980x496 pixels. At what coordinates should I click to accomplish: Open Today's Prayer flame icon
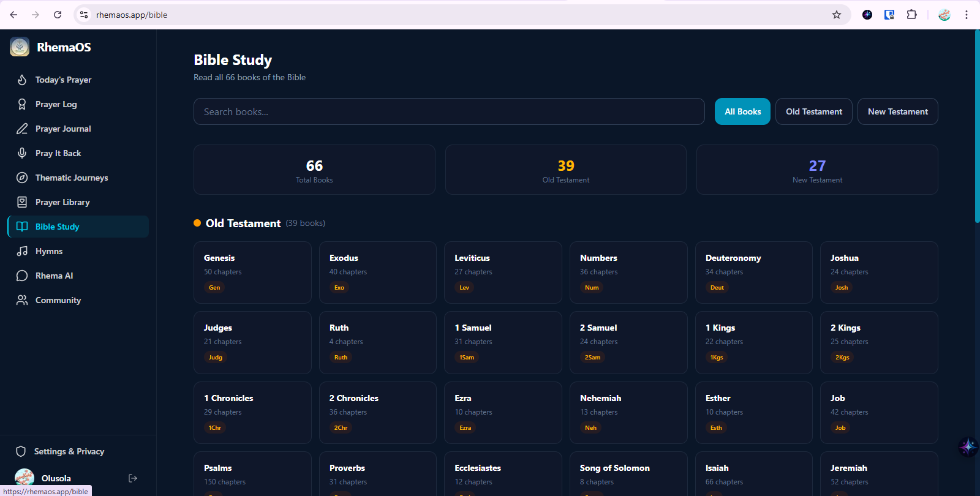point(22,80)
